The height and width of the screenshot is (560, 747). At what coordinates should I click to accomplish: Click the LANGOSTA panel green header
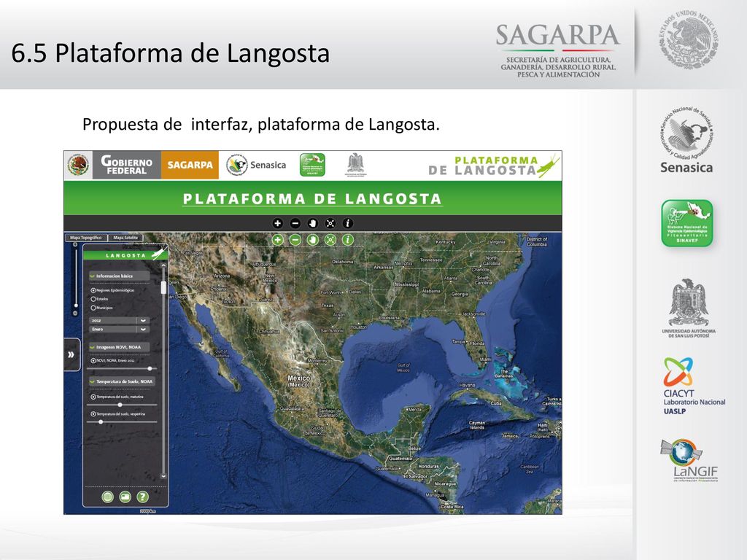click(125, 255)
